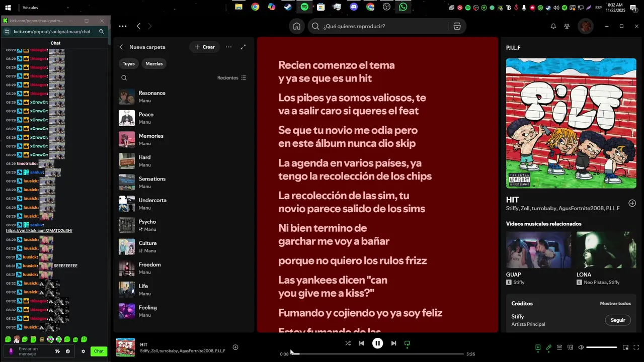
Task: Open Steam from the taskbar
Action: point(288,7)
